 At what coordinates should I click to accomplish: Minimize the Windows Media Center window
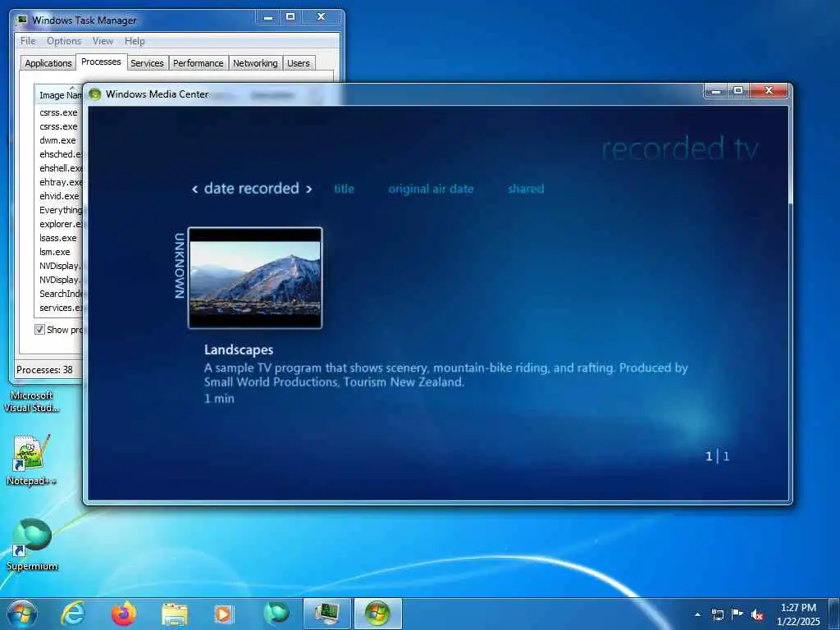point(716,92)
